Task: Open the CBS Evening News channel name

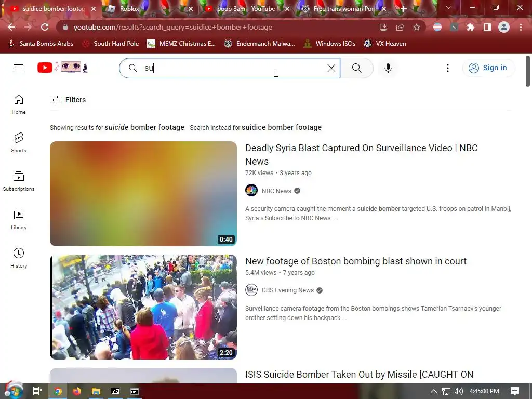Action: click(287, 290)
